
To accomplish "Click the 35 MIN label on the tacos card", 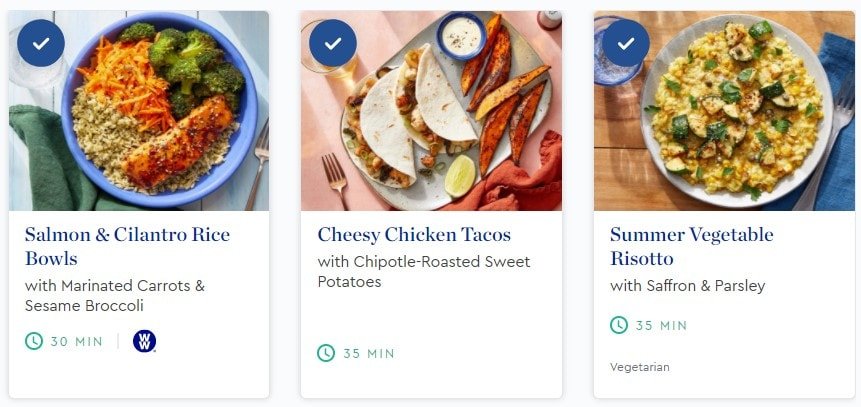I will [x=368, y=353].
